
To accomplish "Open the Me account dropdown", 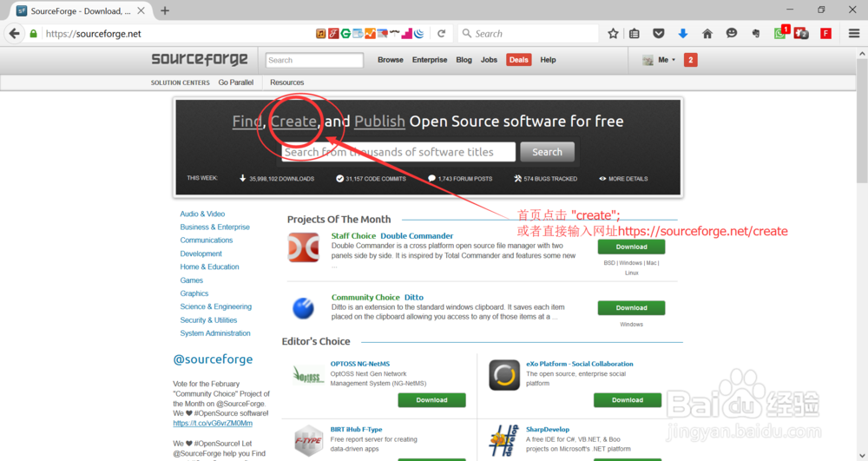I will (659, 60).
